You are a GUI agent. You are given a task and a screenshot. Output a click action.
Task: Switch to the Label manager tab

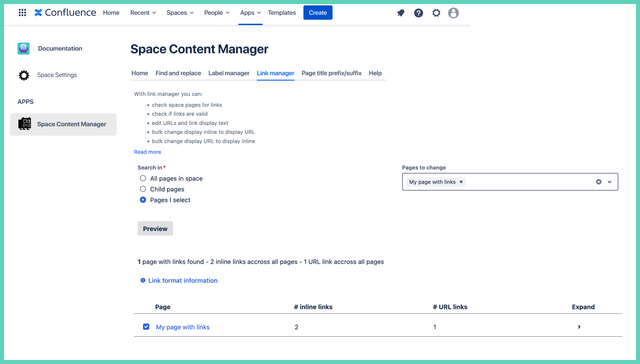229,73
